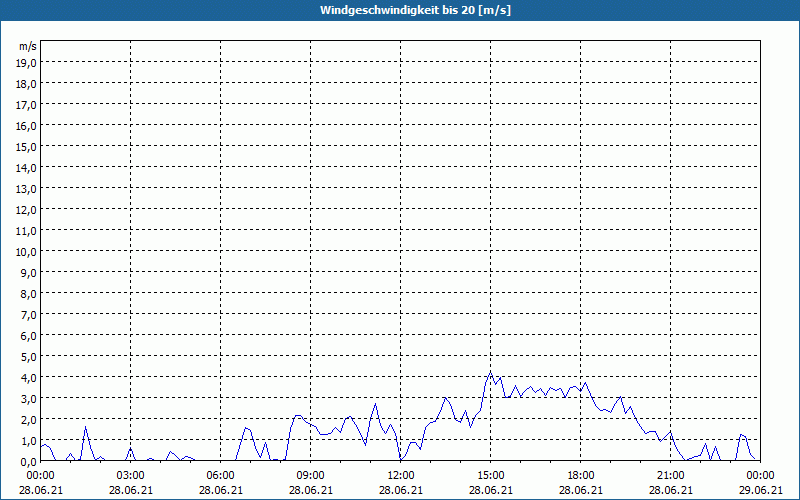Click the 12,0 y-axis label
Viewport: 800px width, 500px height.
pos(27,210)
